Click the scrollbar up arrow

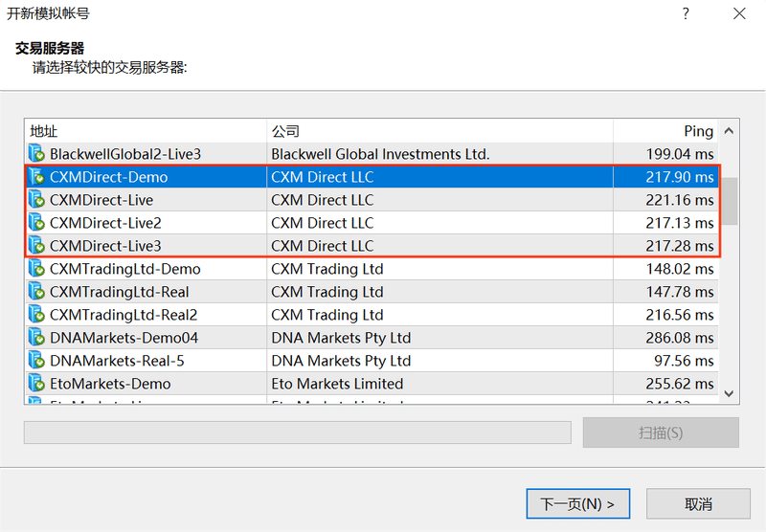click(729, 131)
